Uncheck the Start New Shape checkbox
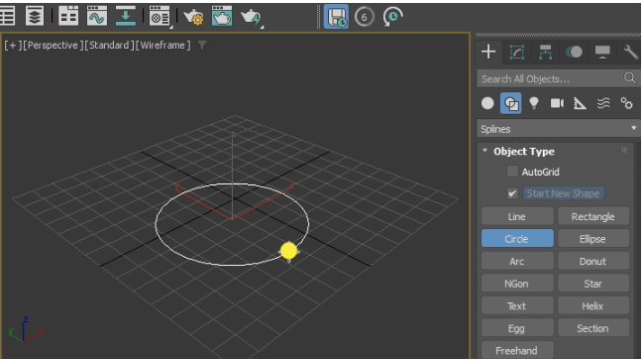The height and width of the screenshot is (359, 644). (512, 193)
